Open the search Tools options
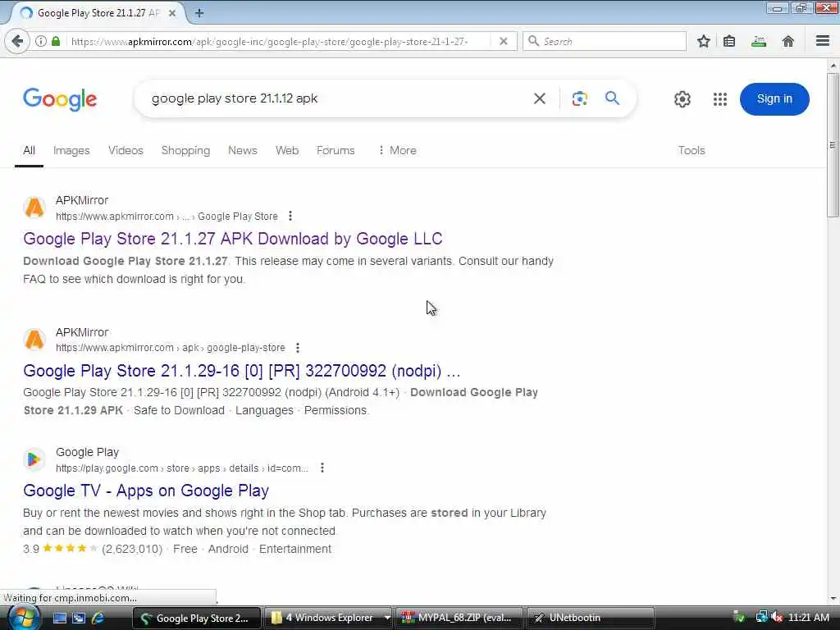This screenshot has height=630, width=840. click(692, 151)
